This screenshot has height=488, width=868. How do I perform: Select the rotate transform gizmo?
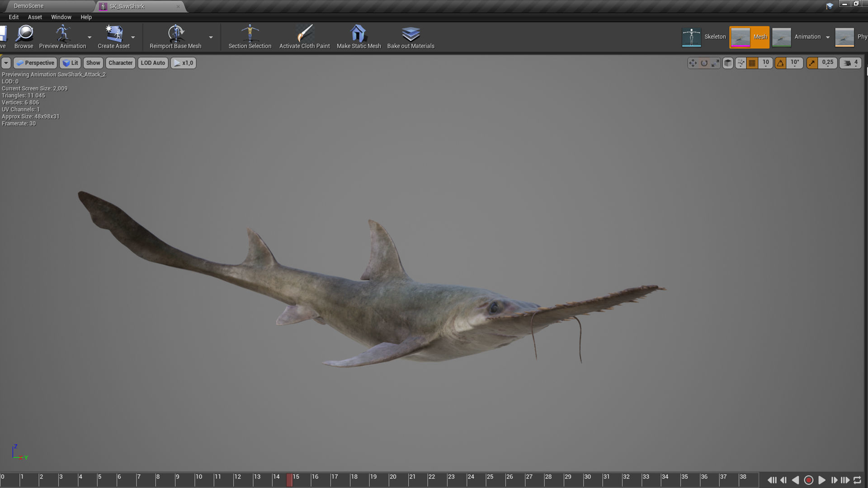tap(704, 63)
